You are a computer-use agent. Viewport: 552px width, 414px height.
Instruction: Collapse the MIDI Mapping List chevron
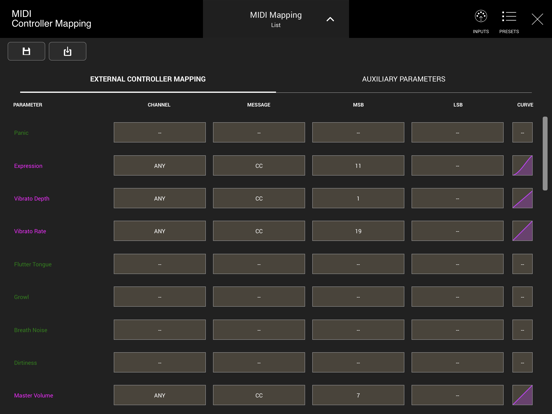330,19
